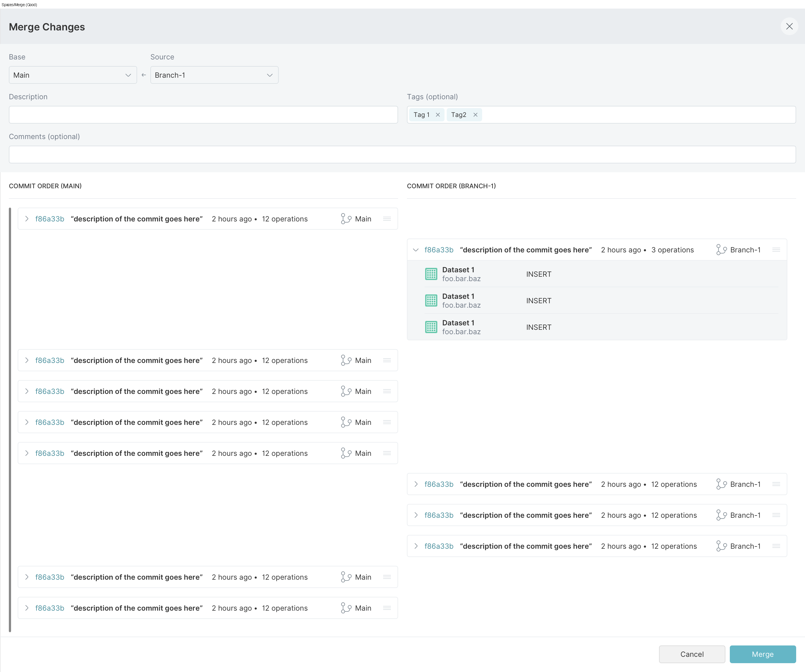Expand the third Main commit in the list

point(27,391)
